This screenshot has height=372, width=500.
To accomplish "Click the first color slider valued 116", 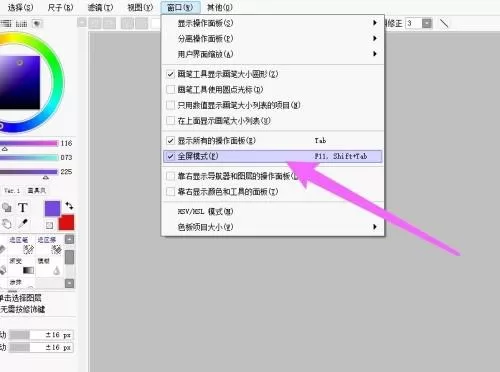I will click(x=29, y=143).
